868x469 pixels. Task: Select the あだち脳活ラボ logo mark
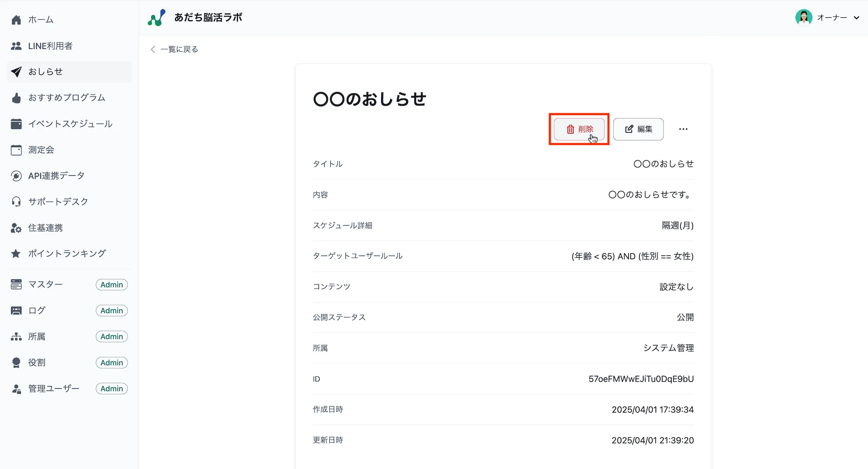click(x=157, y=17)
